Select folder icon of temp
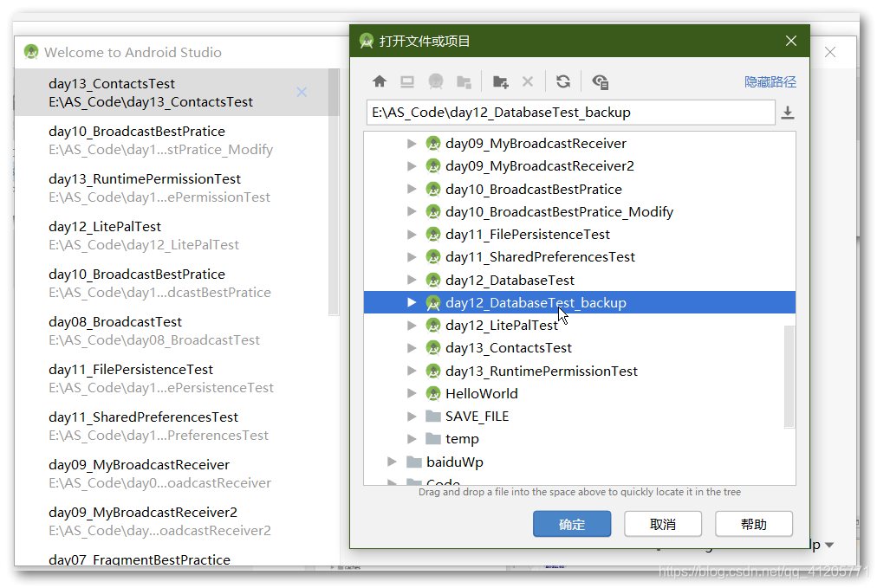The width and height of the screenshot is (877, 588). (x=433, y=439)
